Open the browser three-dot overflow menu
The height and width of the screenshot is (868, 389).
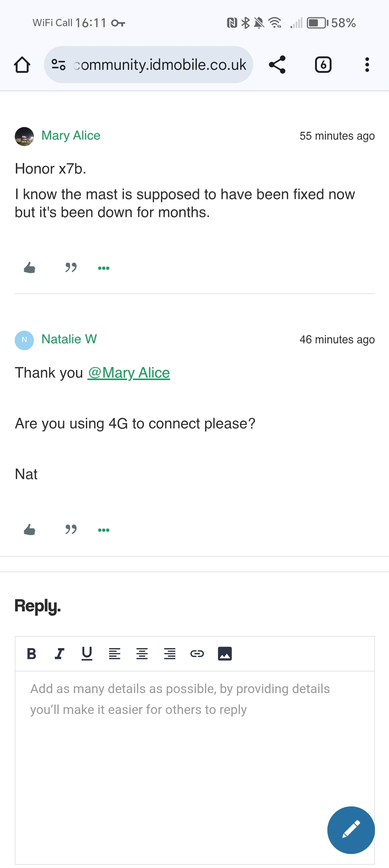[x=367, y=65]
